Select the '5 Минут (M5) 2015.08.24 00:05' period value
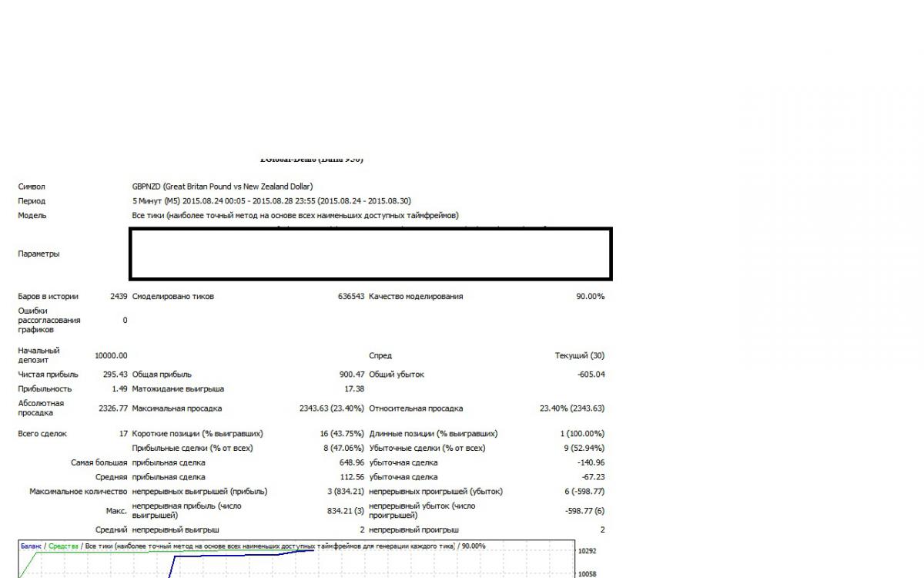924x578 pixels. click(x=189, y=201)
